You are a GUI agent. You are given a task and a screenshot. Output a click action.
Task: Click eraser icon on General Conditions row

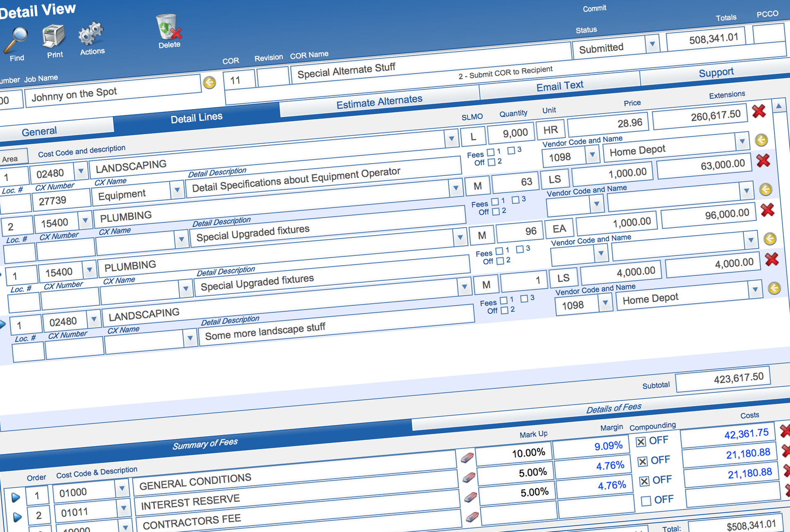(467, 458)
